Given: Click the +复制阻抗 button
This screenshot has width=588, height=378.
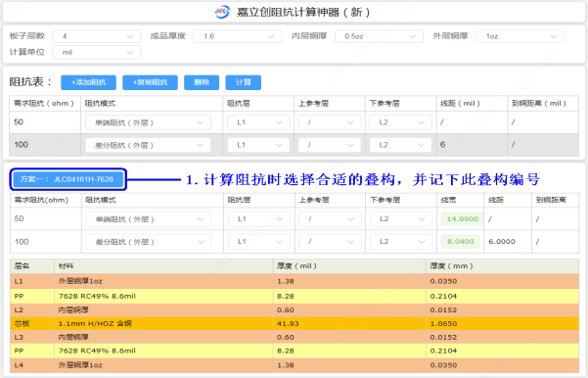Looking at the screenshot, I should (x=150, y=82).
